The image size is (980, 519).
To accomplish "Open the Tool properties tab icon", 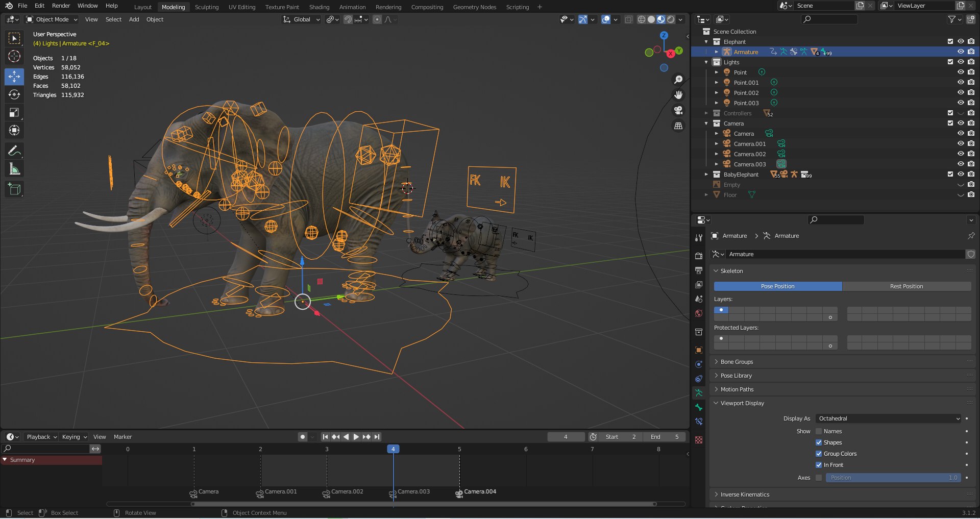I will click(x=699, y=238).
